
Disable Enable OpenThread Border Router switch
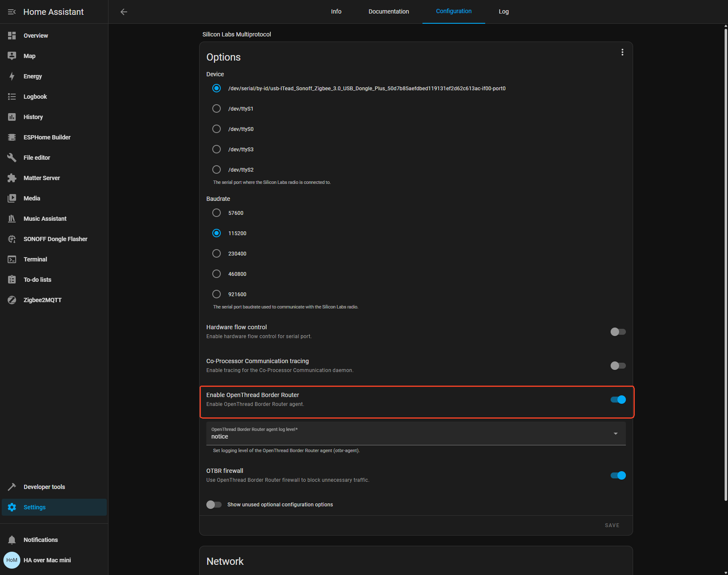[618, 400]
